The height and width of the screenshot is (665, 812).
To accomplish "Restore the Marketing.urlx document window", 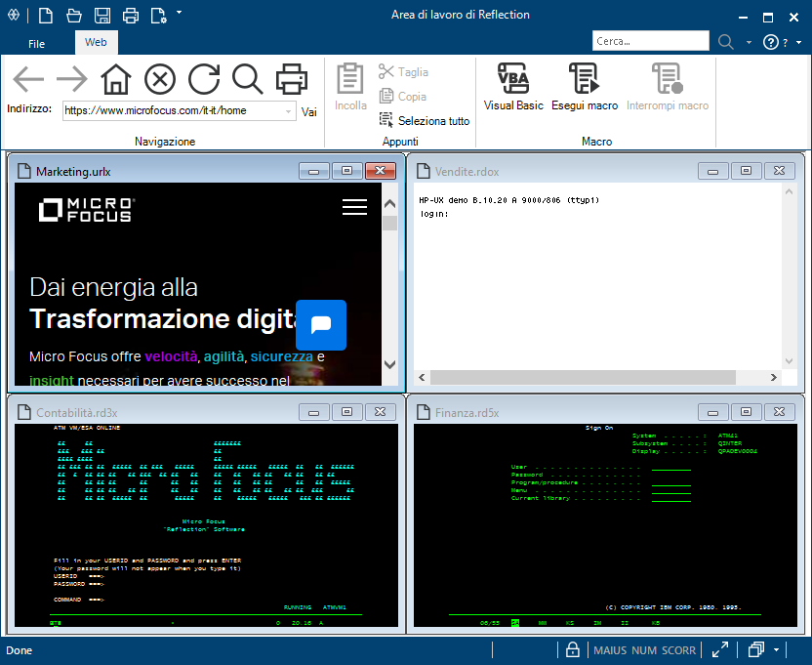I will [347, 171].
